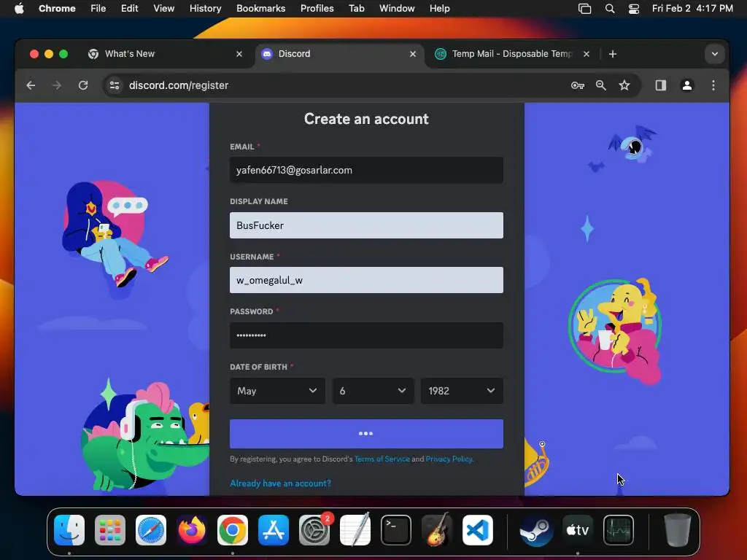The width and height of the screenshot is (747, 560).
Task: Open the History menu
Action: click(x=205, y=9)
